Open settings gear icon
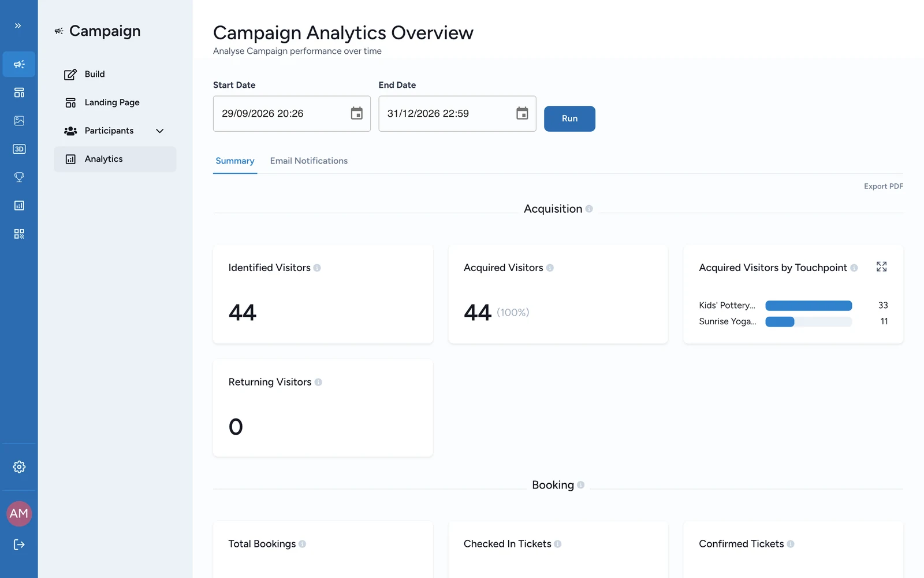Screen dimensions: 924x578 [x=19, y=467]
